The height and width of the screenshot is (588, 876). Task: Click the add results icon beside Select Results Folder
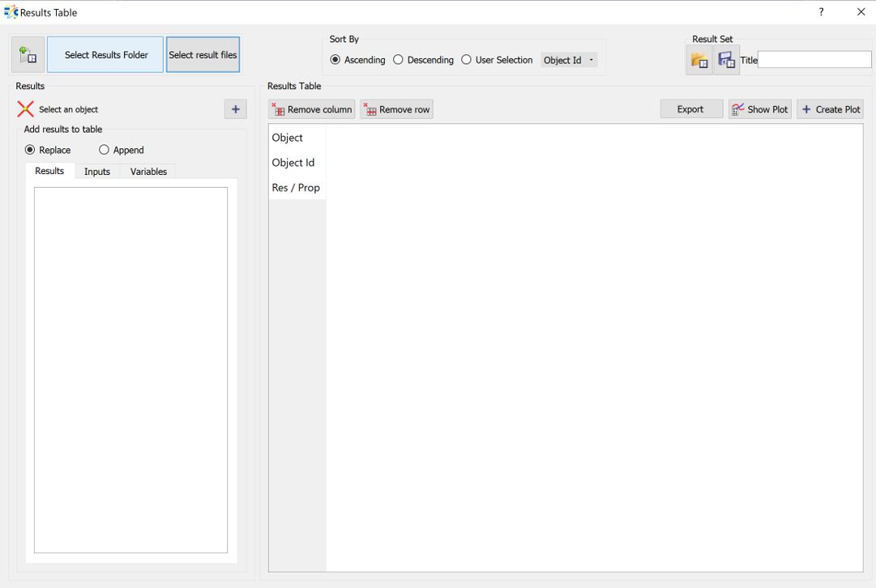tap(28, 55)
